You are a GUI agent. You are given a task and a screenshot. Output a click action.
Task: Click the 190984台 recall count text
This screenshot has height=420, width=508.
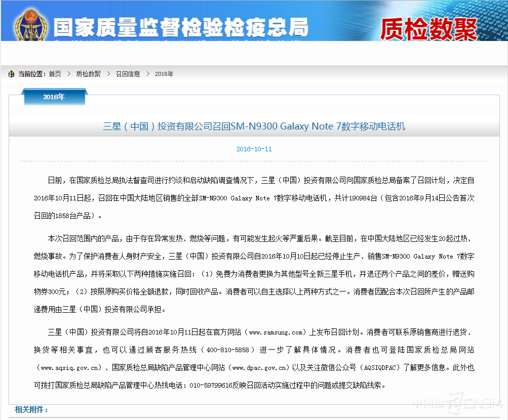click(x=363, y=198)
